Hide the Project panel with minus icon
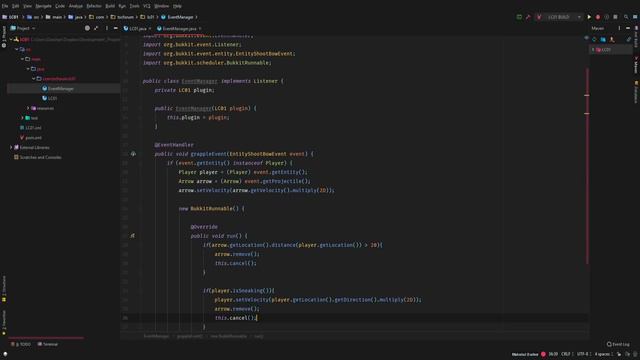Image resolution: width=640 pixels, height=360 pixels. click(116, 28)
